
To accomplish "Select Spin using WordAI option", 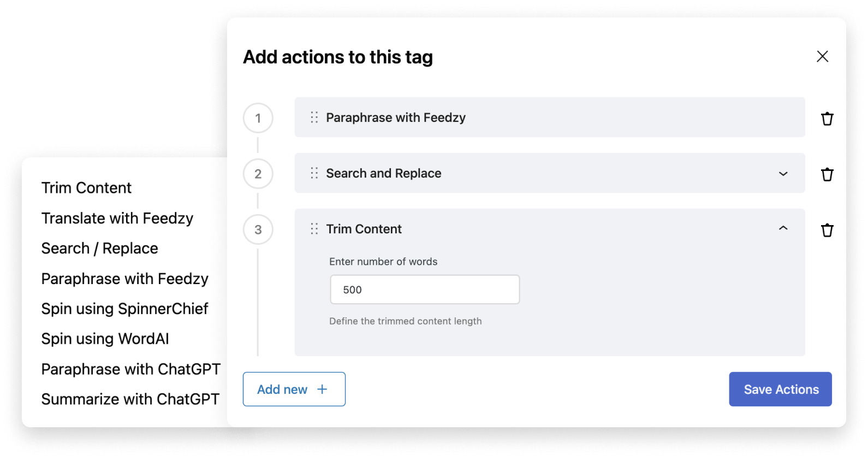I will [x=104, y=339].
